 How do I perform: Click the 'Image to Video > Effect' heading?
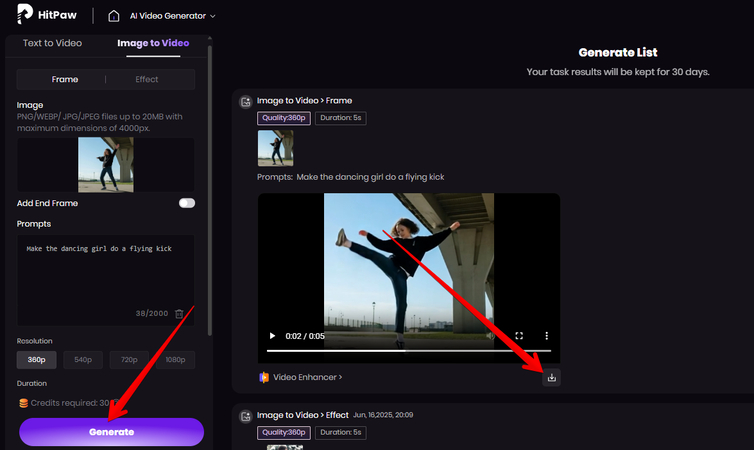click(302, 415)
